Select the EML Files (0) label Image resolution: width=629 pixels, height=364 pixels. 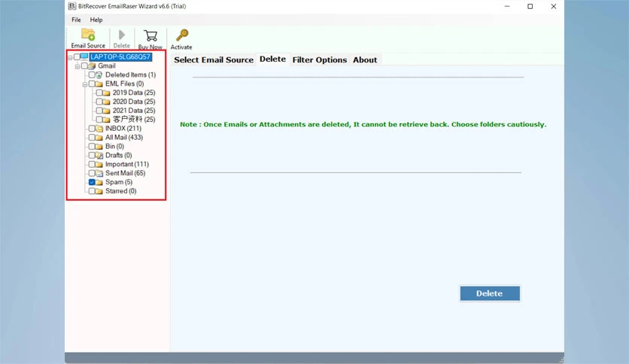(x=124, y=83)
